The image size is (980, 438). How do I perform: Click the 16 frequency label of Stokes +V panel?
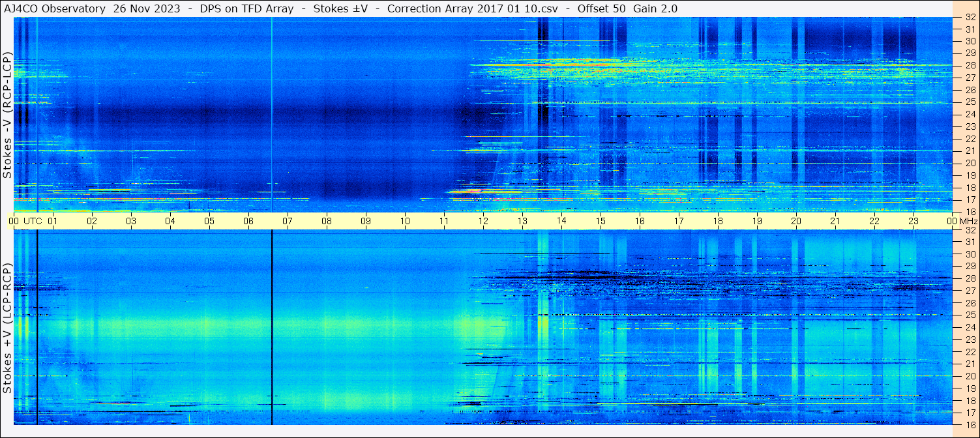[970, 424]
